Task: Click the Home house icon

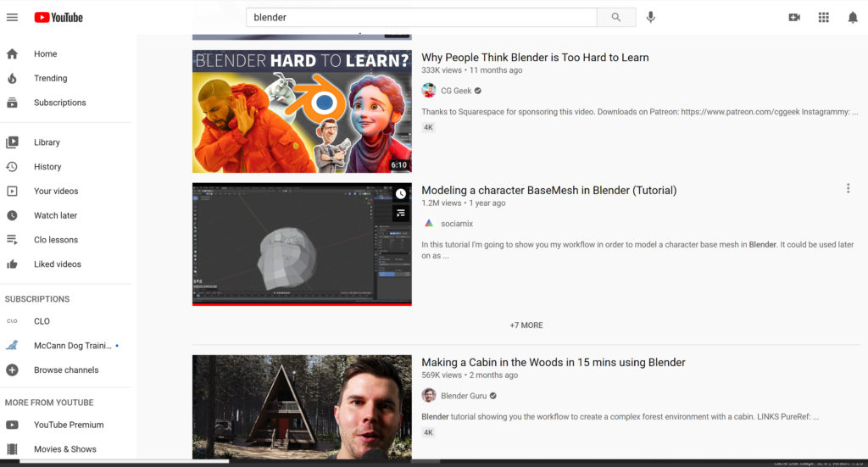Action: [12, 53]
